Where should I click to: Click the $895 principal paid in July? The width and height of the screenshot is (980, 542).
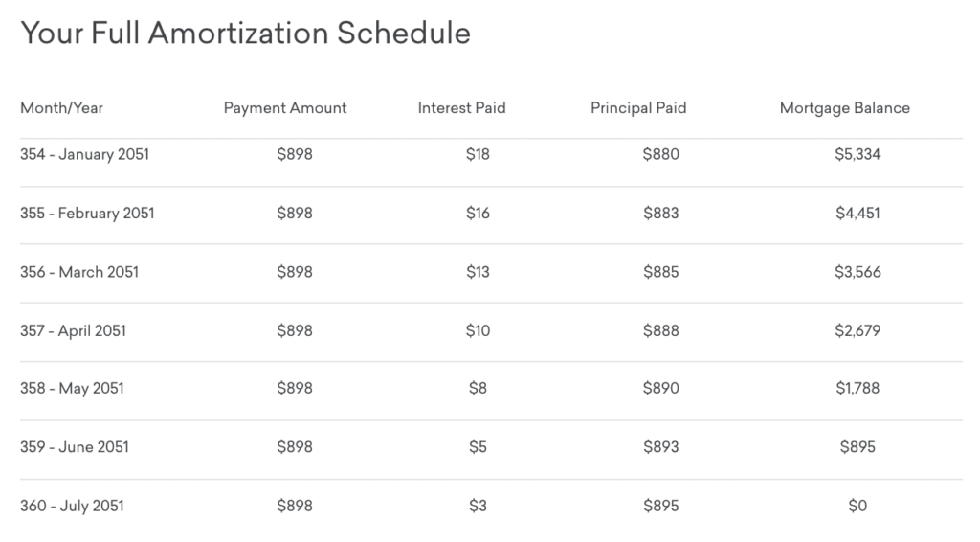[x=660, y=506]
